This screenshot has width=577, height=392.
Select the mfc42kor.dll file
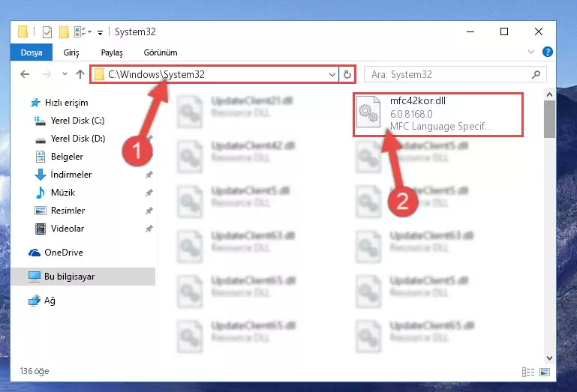click(x=438, y=115)
